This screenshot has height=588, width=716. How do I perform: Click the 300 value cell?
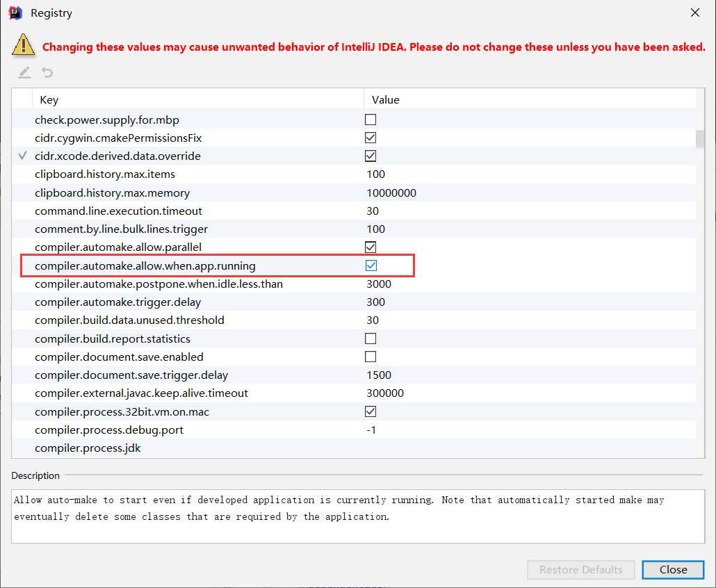(376, 302)
